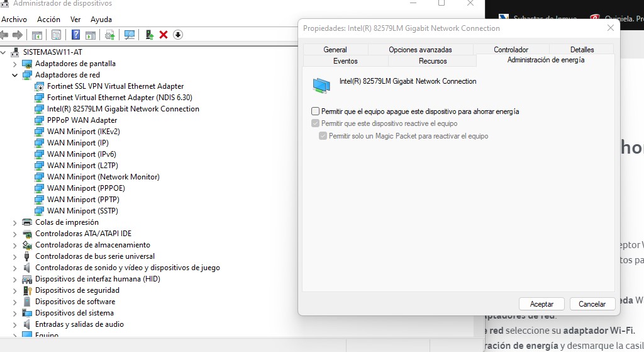The height and width of the screenshot is (352, 644).
Task: Scan for hardware changes with monitor magnifier icon
Action: point(130,35)
